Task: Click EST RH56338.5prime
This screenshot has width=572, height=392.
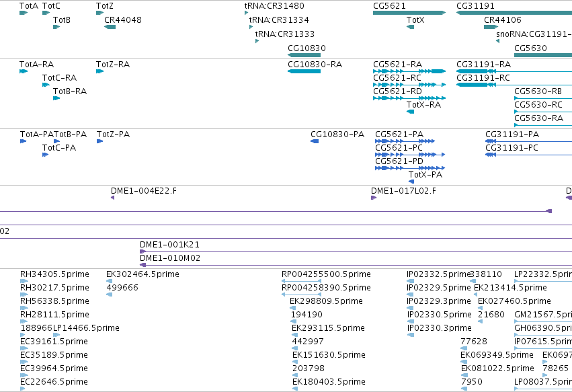Action: 24,308
